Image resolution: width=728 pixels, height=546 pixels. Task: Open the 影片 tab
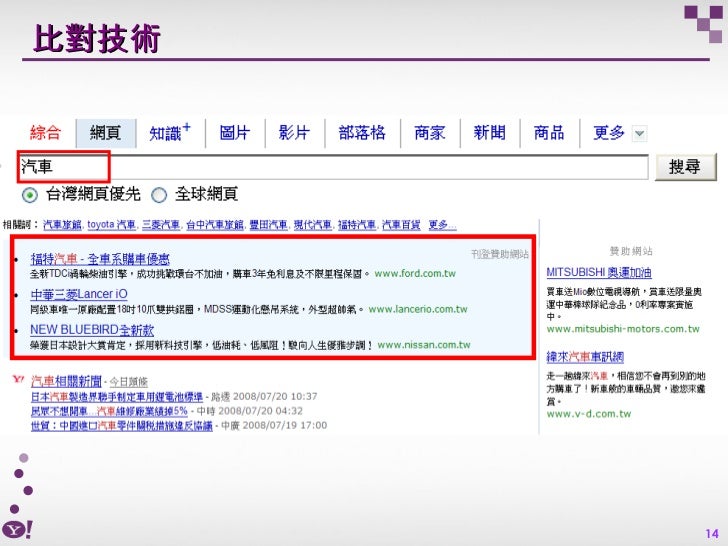[294, 133]
